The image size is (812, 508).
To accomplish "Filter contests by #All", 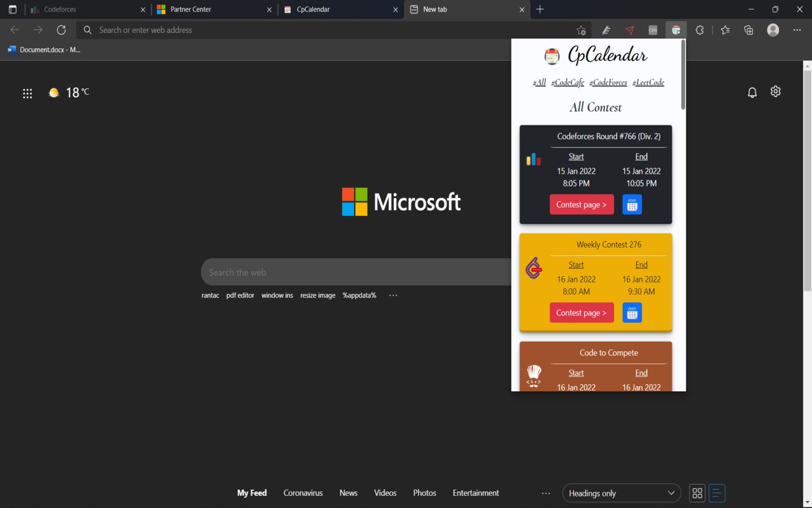I will (x=539, y=83).
